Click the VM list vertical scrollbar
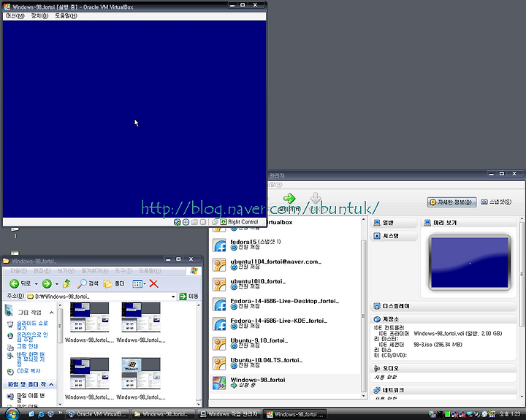Screen dimensions: 526x420 click(364, 316)
